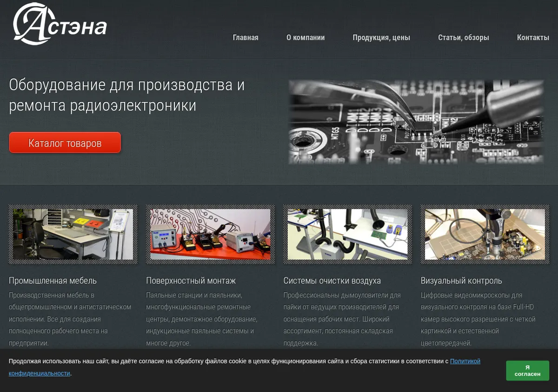Click the Промышленная мебель description text
The height and width of the screenshot is (392, 558).
(70, 319)
